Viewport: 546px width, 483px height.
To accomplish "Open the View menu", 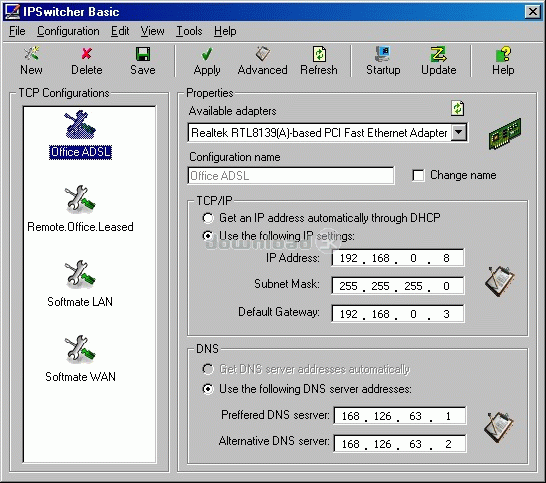I will click(153, 31).
